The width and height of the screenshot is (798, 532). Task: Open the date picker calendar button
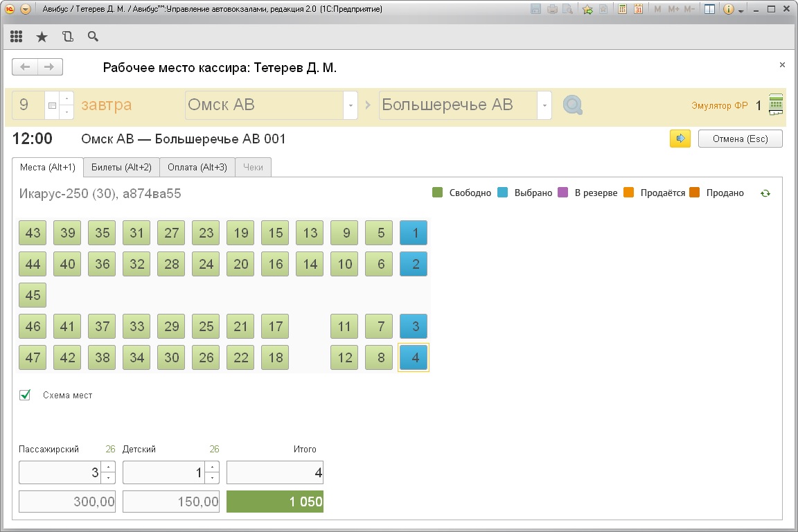51,105
